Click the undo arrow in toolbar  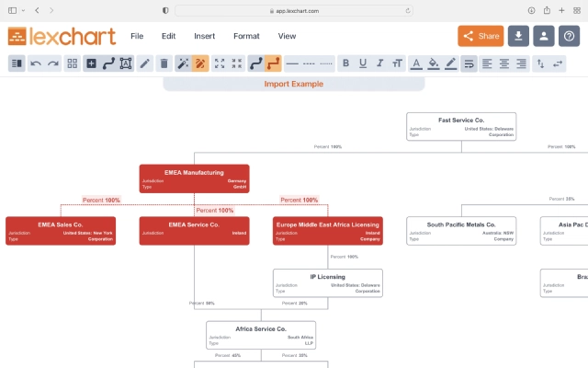point(36,63)
